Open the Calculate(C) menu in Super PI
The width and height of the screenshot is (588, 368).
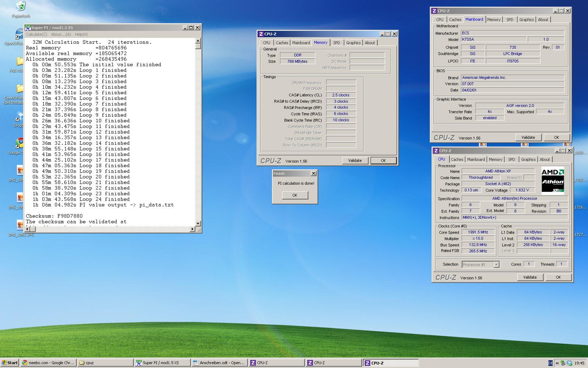[36, 35]
